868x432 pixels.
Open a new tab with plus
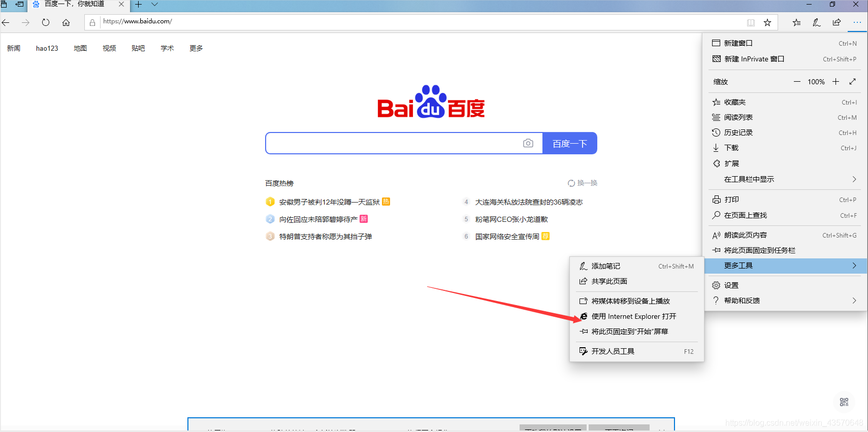(x=138, y=5)
